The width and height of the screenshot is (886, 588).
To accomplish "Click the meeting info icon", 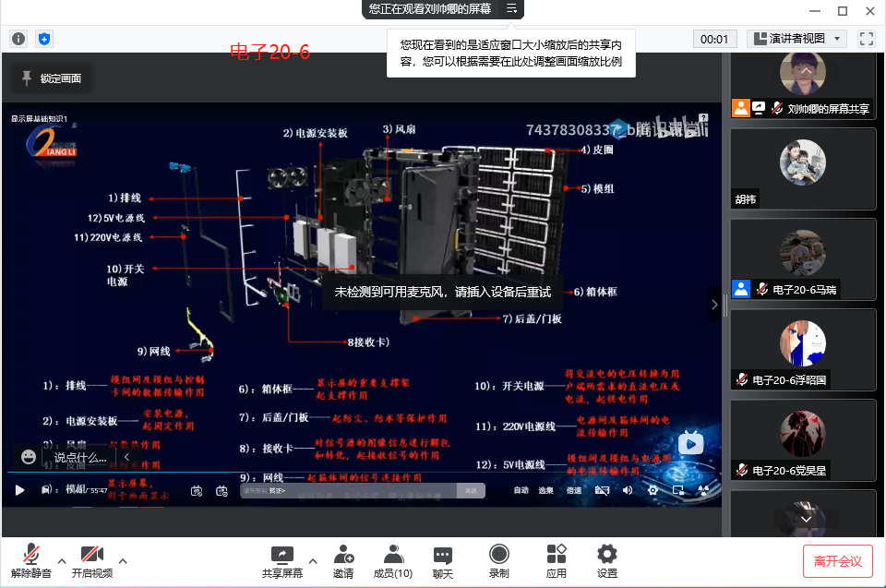I will tap(18, 39).
